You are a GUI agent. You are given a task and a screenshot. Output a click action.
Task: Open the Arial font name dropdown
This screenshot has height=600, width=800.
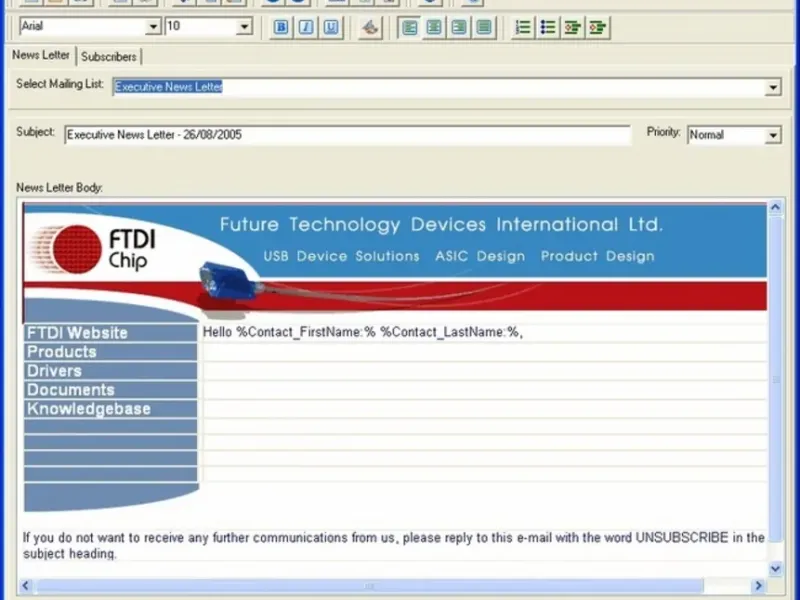click(x=153, y=27)
